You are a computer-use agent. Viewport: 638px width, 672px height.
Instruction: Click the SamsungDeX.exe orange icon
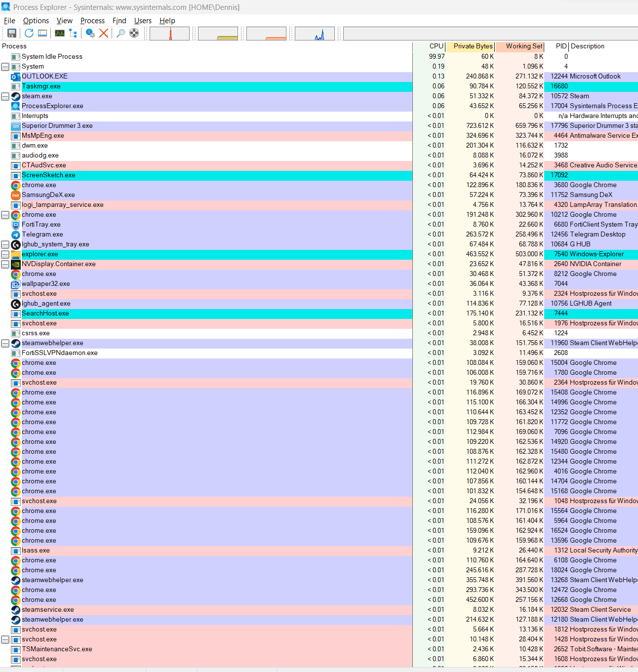(15, 195)
